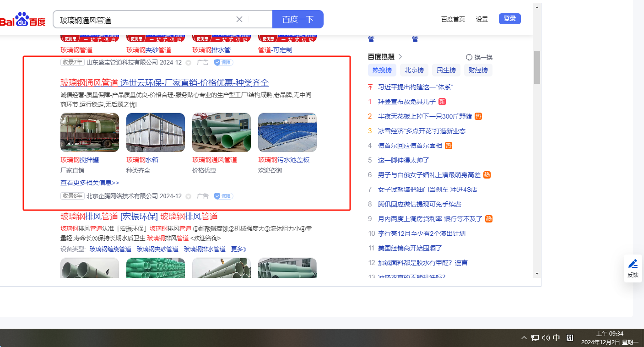
Task: Click the 收录8年 badge
Action: pos(72,196)
